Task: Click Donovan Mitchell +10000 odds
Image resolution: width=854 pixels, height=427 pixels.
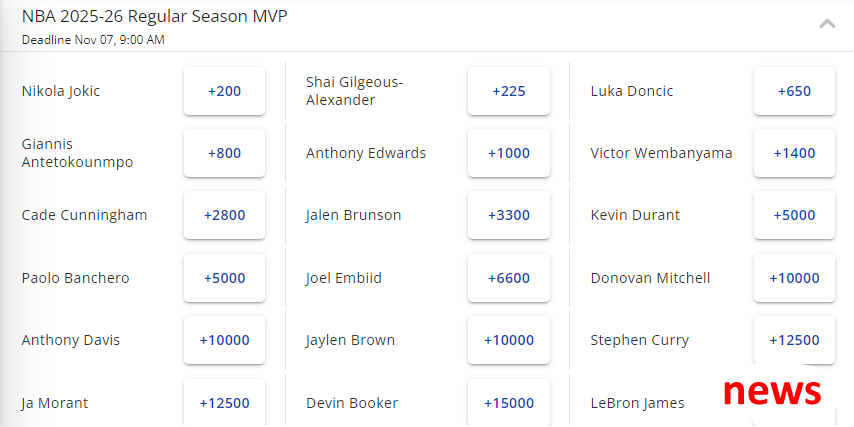Action: [x=794, y=278]
